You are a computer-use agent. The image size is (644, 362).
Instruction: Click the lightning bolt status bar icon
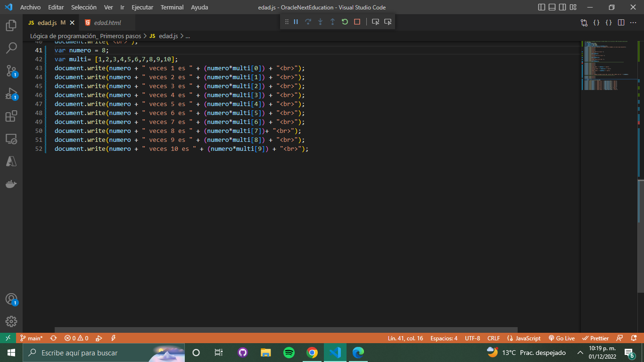click(113, 338)
